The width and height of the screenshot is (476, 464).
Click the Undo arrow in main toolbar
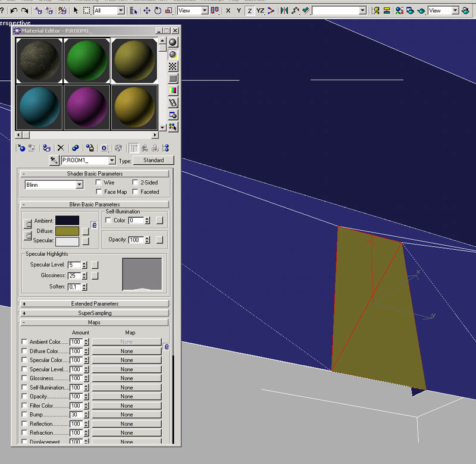(13, 11)
